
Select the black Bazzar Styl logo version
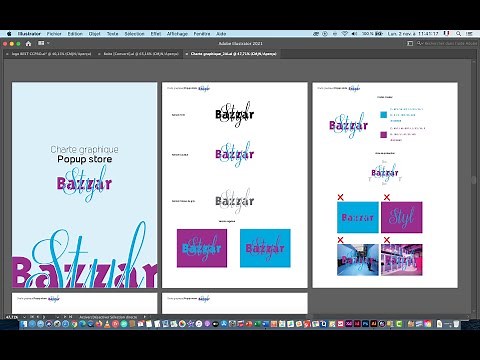[x=235, y=115]
